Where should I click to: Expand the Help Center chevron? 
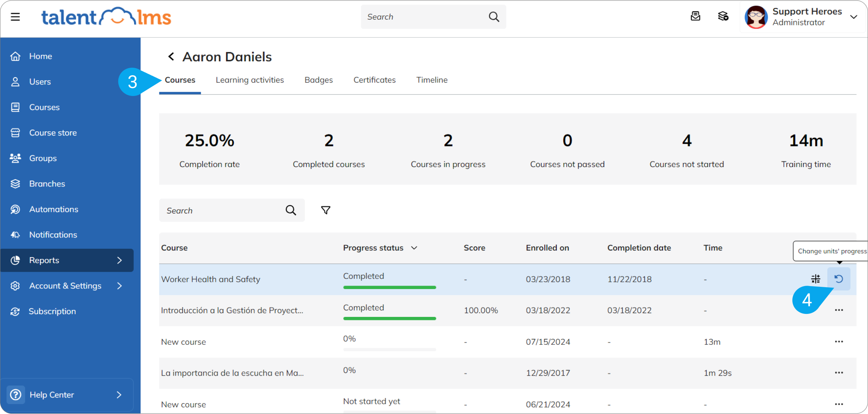click(119, 395)
